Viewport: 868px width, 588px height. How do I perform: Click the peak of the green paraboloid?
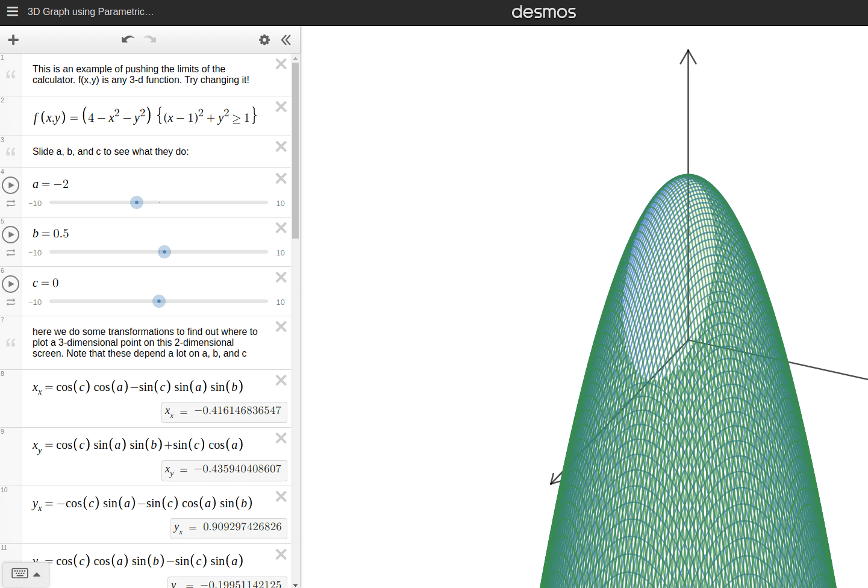coord(688,175)
